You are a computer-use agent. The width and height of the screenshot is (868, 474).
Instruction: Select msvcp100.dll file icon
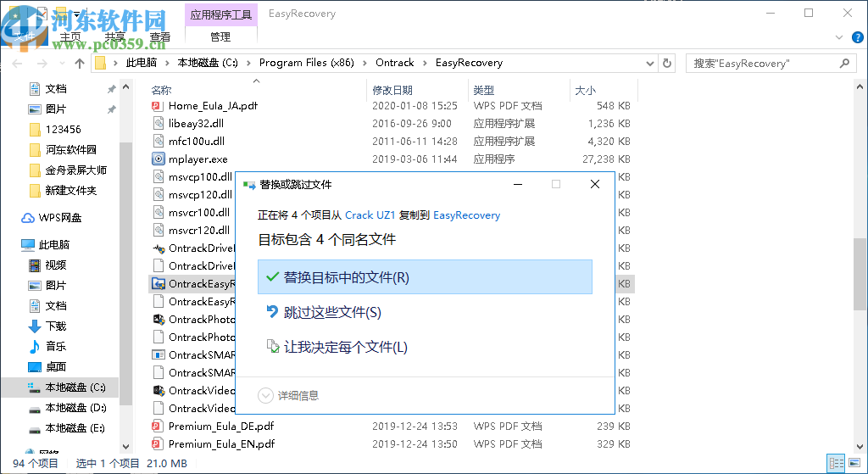click(158, 176)
